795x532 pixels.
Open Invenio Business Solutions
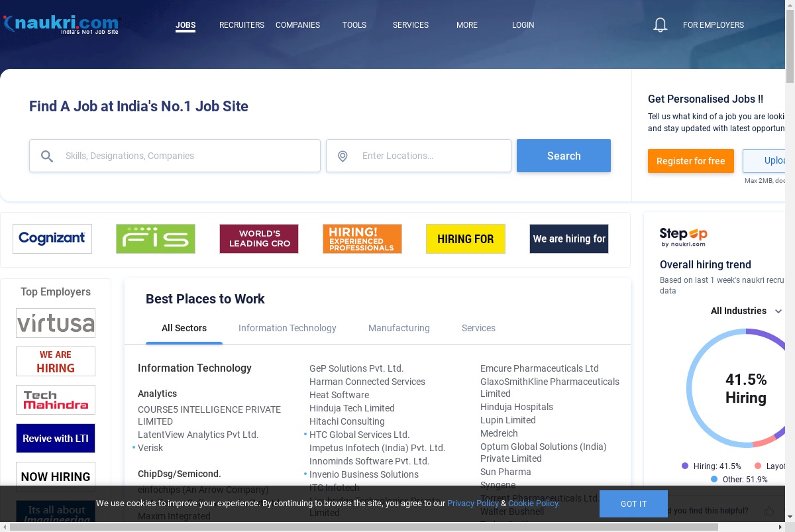pos(364,474)
